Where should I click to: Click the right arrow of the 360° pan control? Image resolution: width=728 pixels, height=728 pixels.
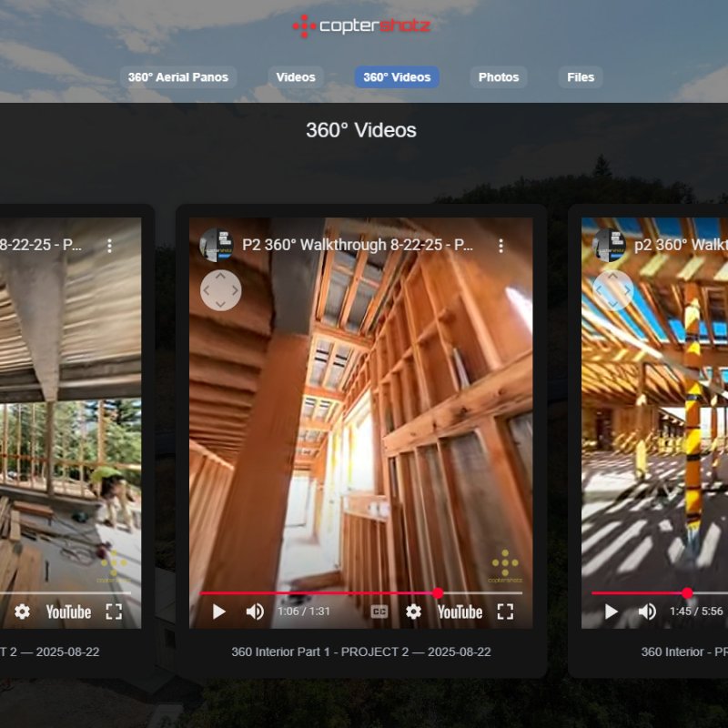tap(233, 292)
